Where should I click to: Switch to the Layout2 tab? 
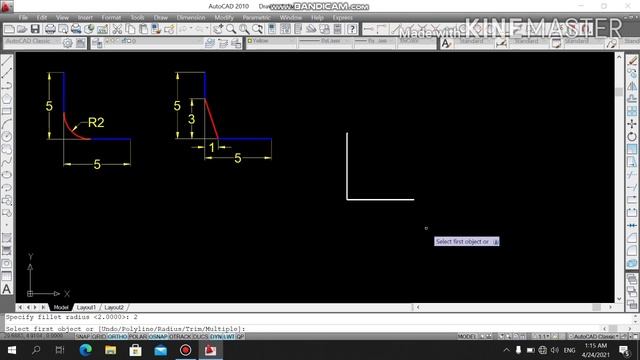(114, 307)
